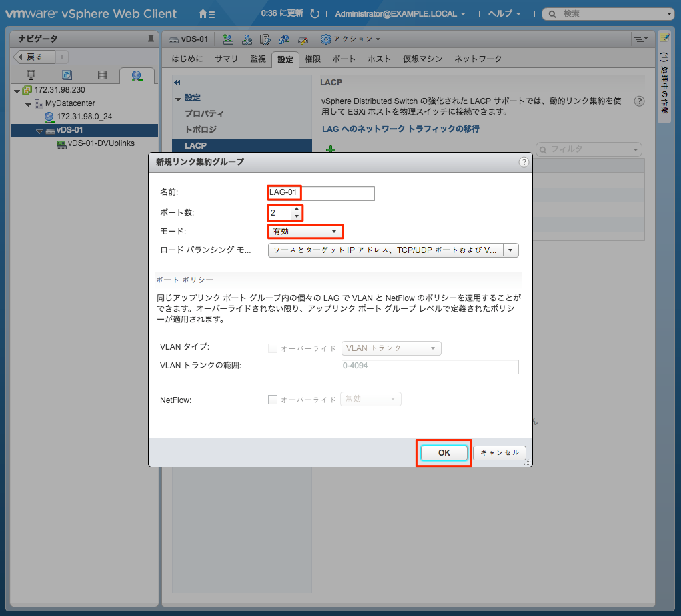This screenshot has height=616, width=681.
Task: Click the refresh icon beside 0:36 に更新
Action: (x=314, y=14)
